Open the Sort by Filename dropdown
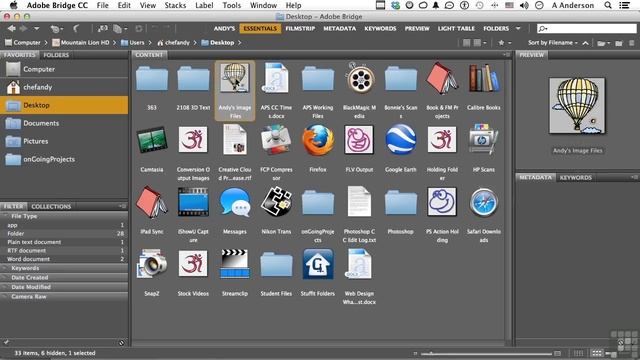This screenshot has width=640, height=360. coord(553,42)
